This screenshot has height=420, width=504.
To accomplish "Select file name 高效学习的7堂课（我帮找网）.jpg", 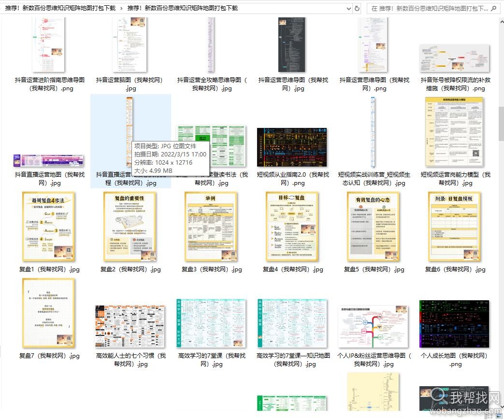I will click(x=212, y=360).
